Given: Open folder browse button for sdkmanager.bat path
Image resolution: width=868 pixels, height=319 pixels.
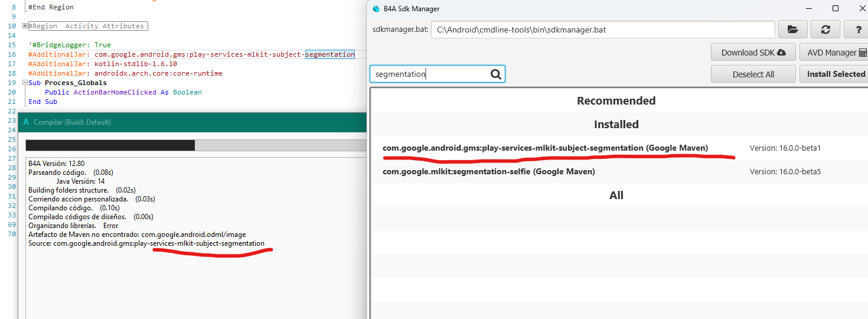Looking at the screenshot, I should click(792, 30).
